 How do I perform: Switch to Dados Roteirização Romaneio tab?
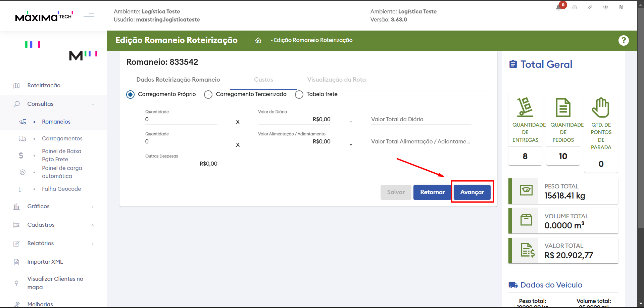point(178,80)
